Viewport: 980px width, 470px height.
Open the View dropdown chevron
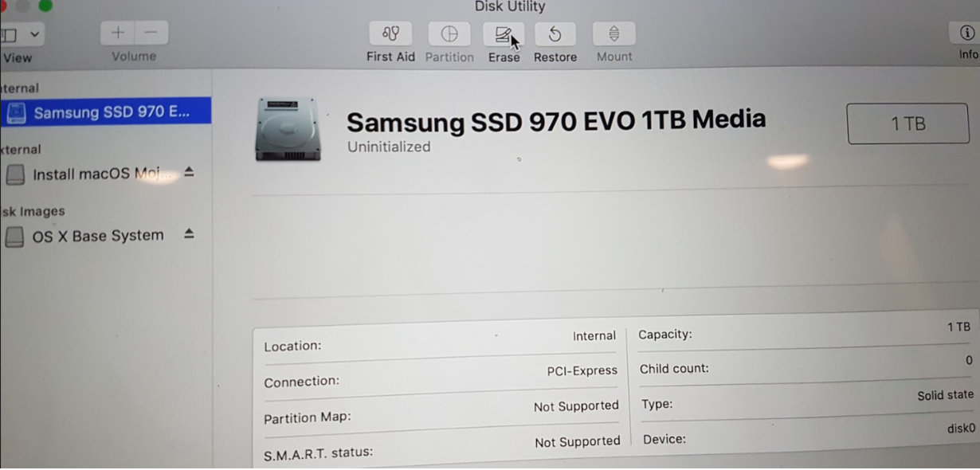[34, 34]
